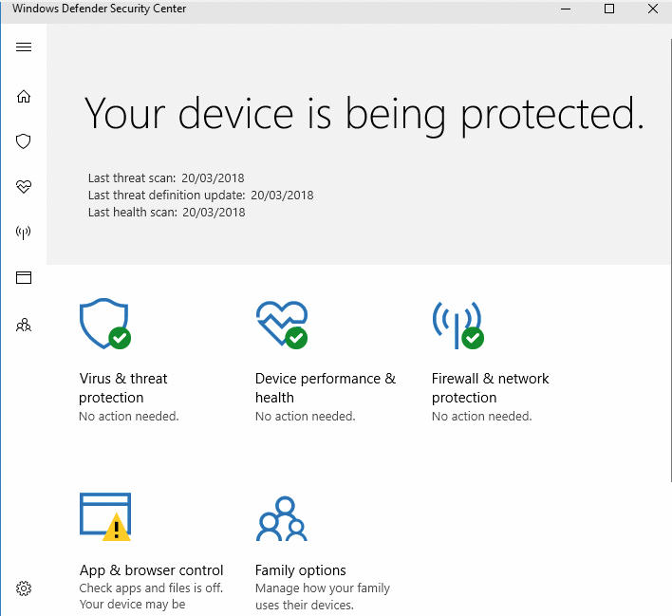Click Device performance heart tile icon
Image resolution: width=672 pixels, height=616 pixels.
click(282, 325)
